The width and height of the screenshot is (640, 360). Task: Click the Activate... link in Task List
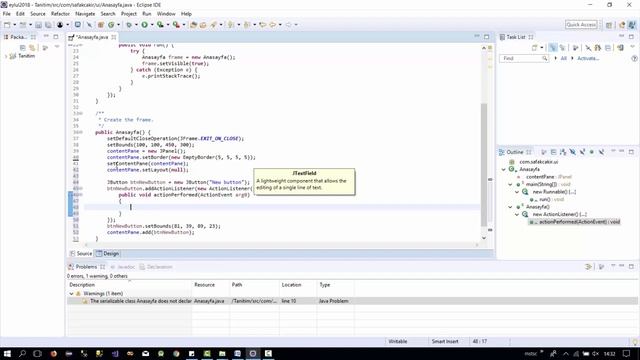588,58
